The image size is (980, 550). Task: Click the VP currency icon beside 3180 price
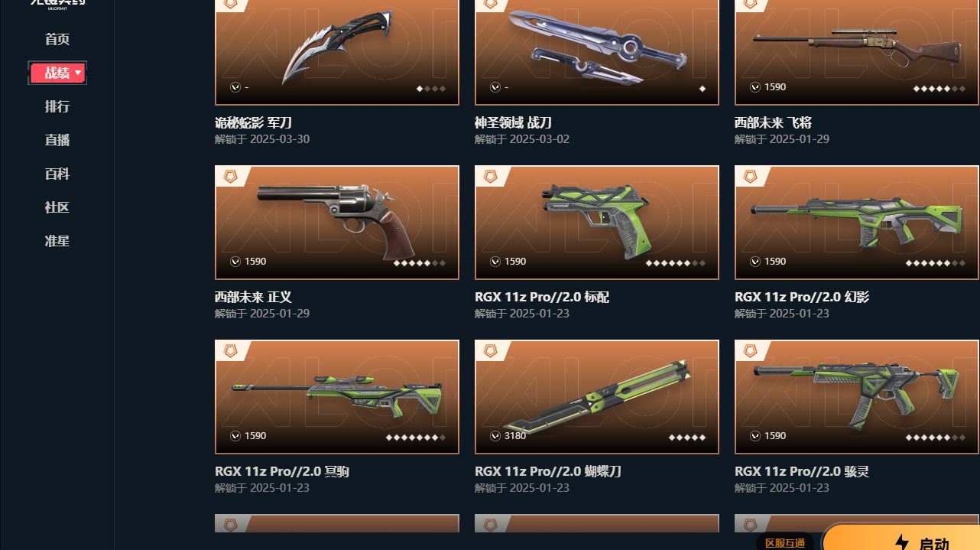point(495,436)
